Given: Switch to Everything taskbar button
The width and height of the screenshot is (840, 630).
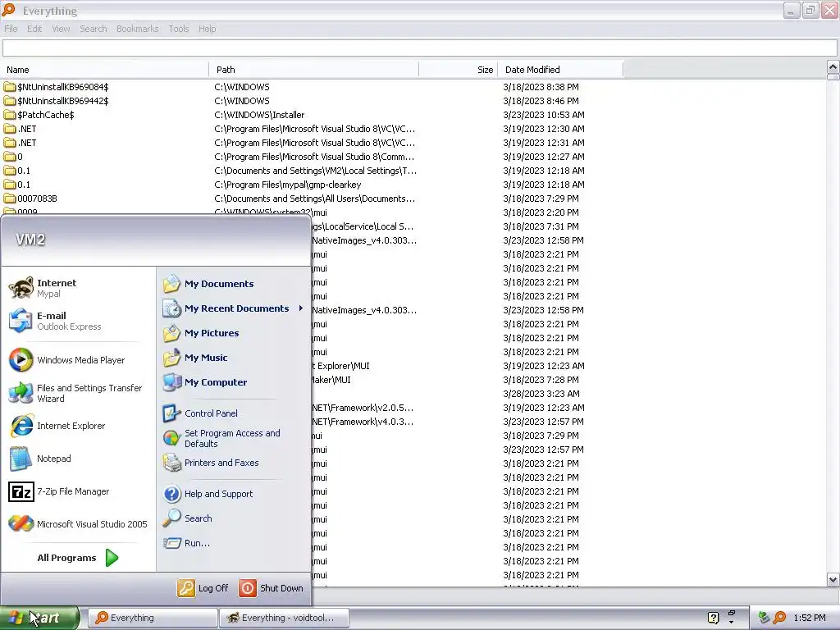Looking at the screenshot, I should [153, 618].
